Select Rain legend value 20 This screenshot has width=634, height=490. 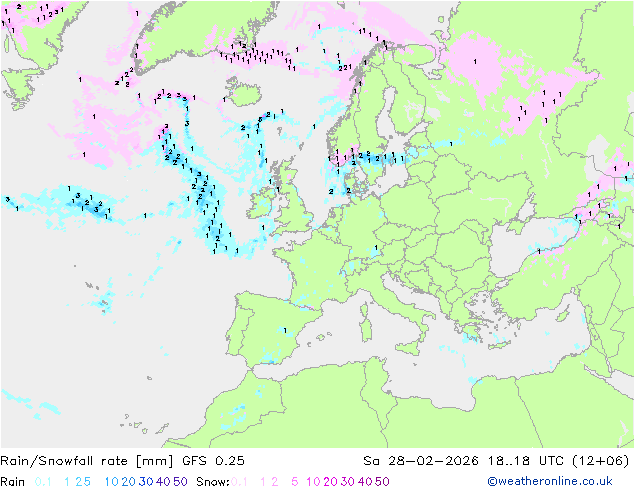(x=129, y=482)
